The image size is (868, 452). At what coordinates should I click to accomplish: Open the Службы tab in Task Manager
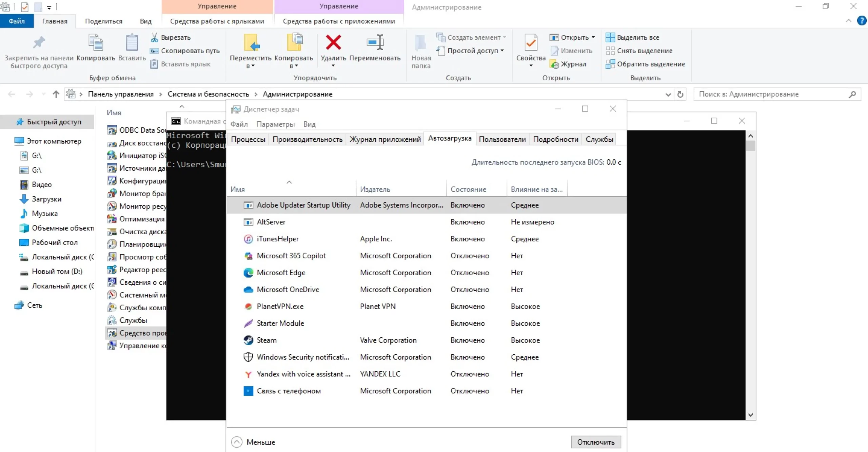[x=599, y=139]
